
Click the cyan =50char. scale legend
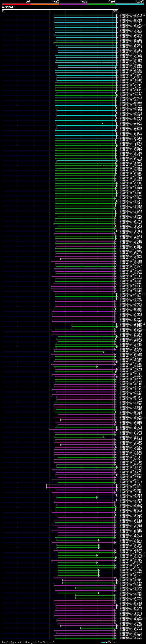coord(109,642)
